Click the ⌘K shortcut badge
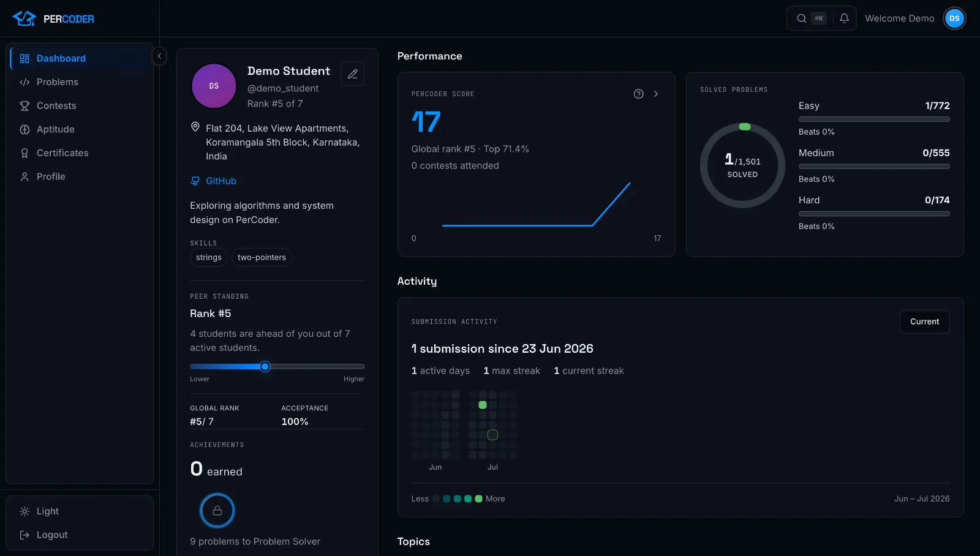The height and width of the screenshot is (556, 980). click(x=819, y=18)
